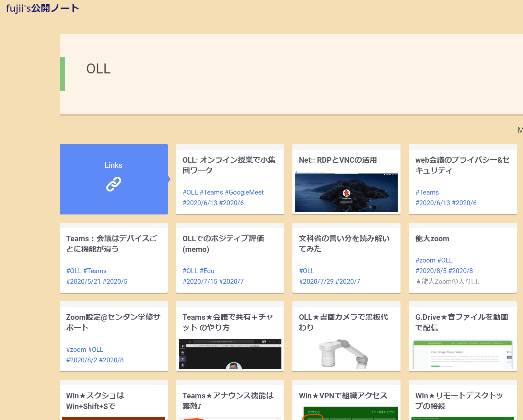Click #OLL tag in 文科省の言い分 card

click(x=306, y=271)
